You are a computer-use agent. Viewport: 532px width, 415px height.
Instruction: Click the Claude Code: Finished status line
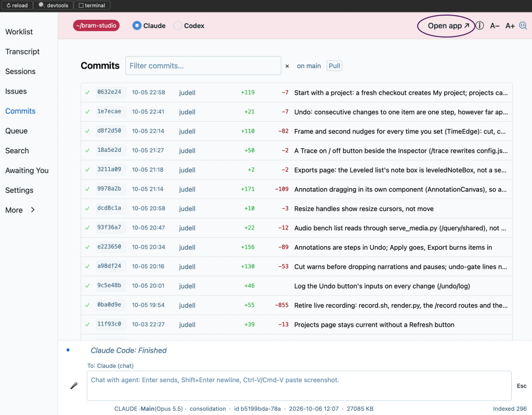[128, 350]
